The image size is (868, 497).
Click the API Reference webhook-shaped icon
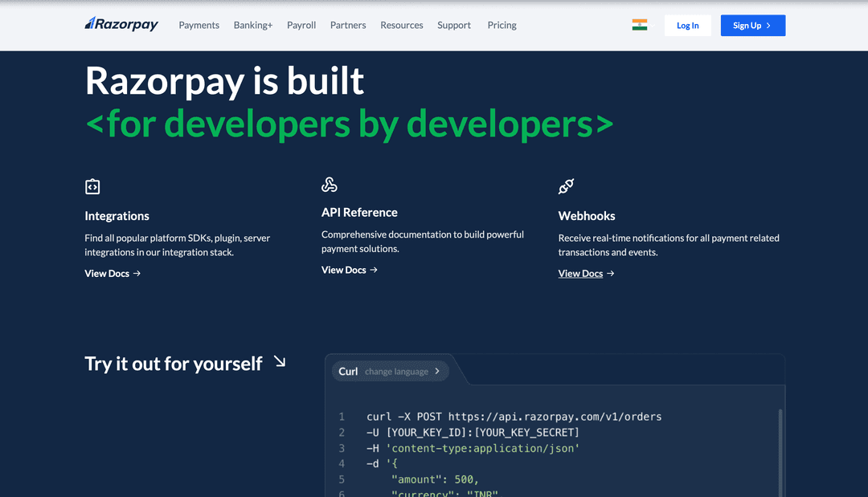[x=330, y=185]
